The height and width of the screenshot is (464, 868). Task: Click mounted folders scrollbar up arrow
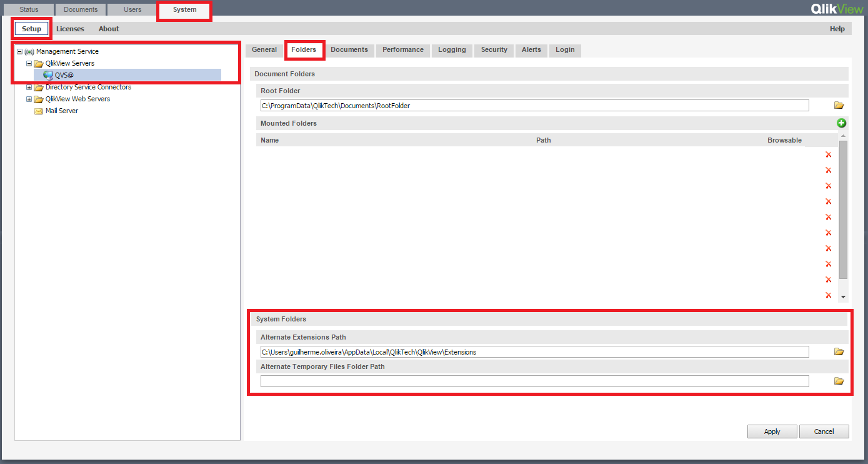click(843, 136)
